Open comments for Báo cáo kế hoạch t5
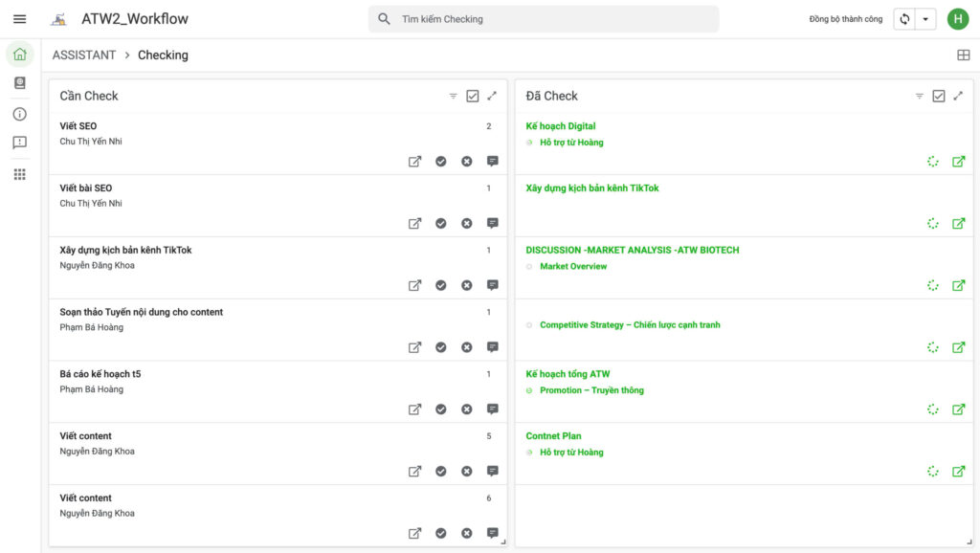980x553 pixels. point(493,409)
